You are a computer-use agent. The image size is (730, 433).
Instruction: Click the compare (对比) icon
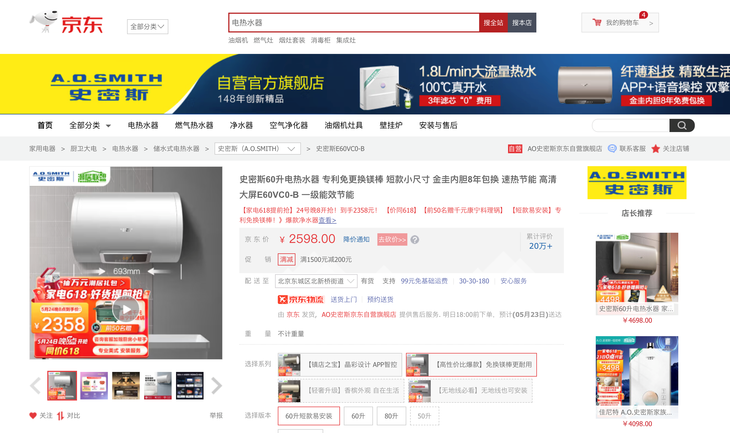pyautogui.click(x=61, y=416)
